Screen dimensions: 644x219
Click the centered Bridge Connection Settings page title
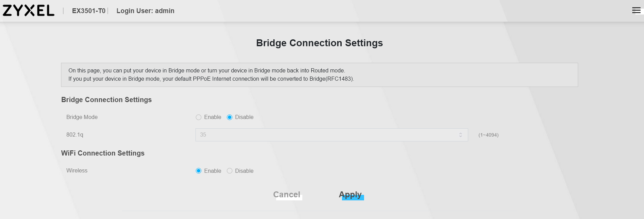pyautogui.click(x=319, y=43)
